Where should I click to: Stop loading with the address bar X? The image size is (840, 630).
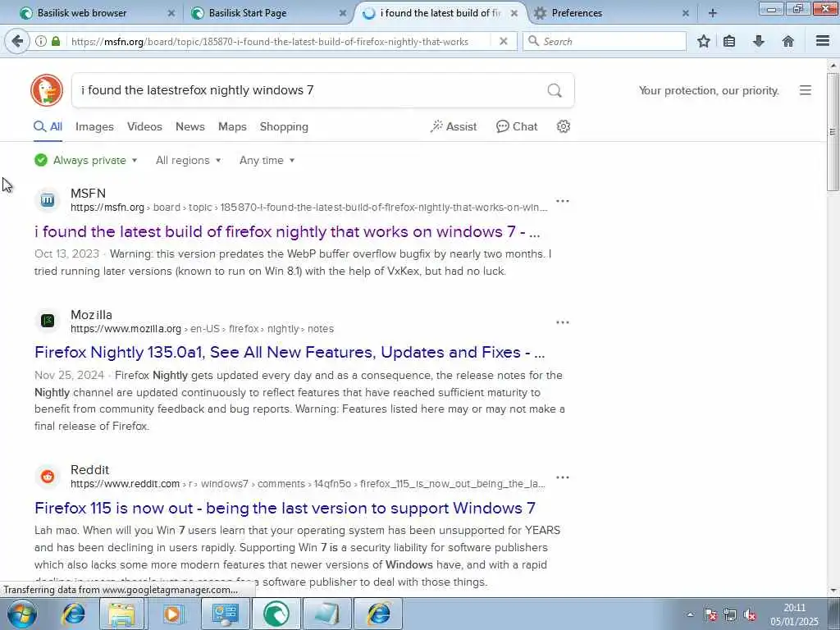(503, 41)
